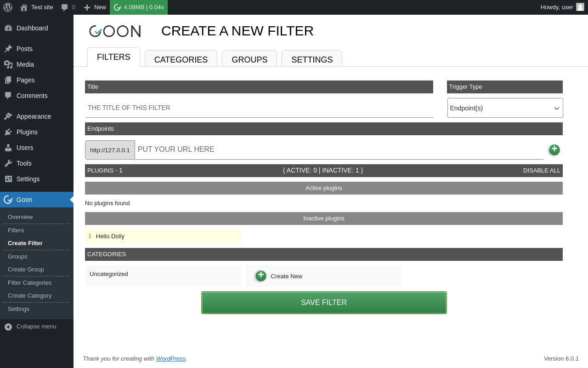Click DISABLE ALL plugins
This screenshot has height=368, width=588.
[542, 171]
